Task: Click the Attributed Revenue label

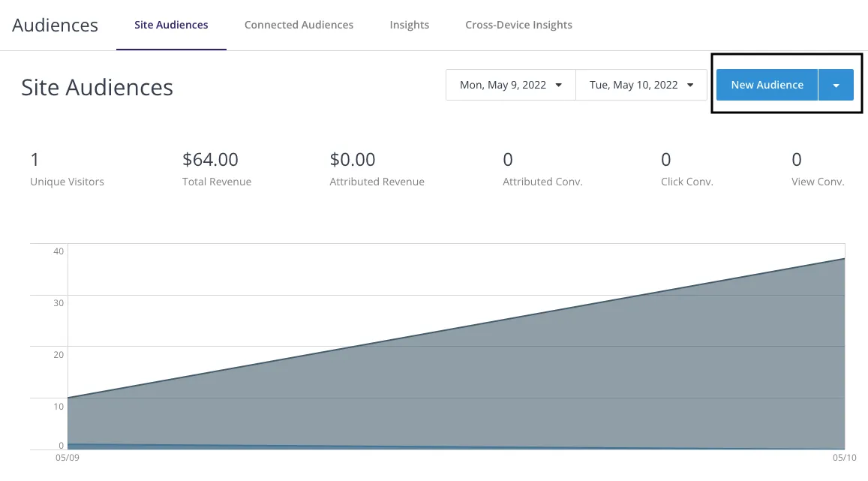Action: (x=377, y=182)
